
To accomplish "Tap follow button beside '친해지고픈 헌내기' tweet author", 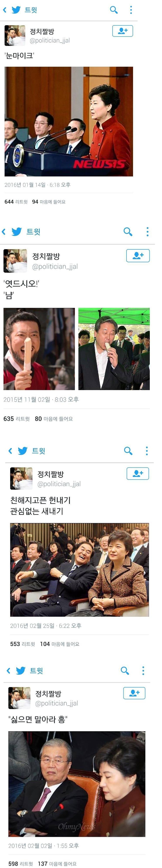I will pos(138,473).
